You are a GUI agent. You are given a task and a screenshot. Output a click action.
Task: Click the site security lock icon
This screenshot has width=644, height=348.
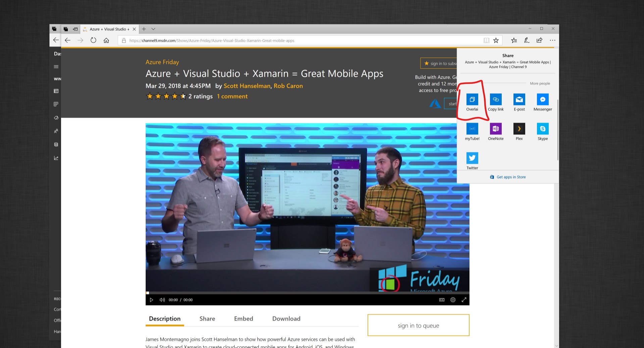(x=124, y=41)
